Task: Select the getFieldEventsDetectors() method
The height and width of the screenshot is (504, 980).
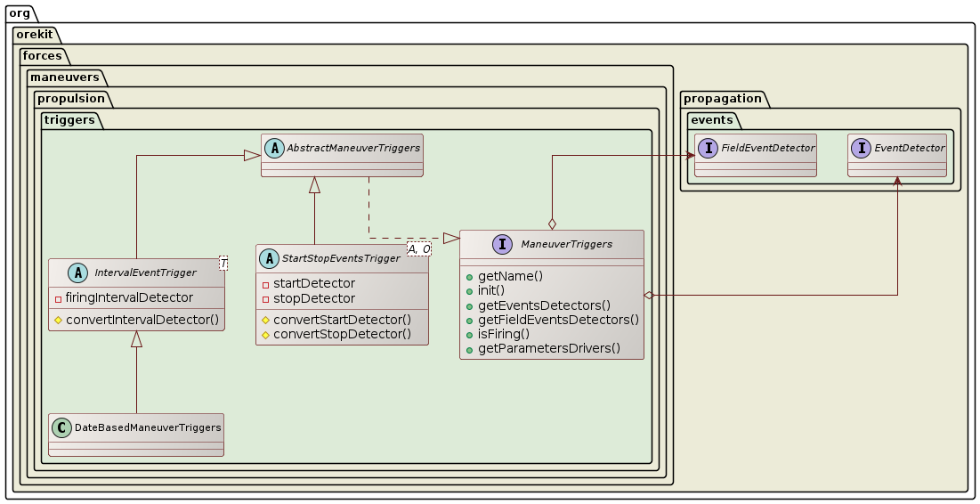Action: pos(558,320)
